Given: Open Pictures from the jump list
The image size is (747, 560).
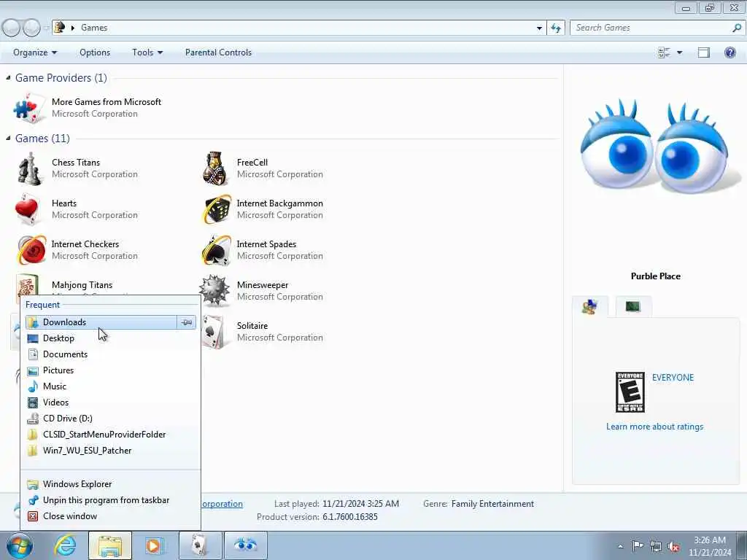Looking at the screenshot, I should click(x=111, y=370).
